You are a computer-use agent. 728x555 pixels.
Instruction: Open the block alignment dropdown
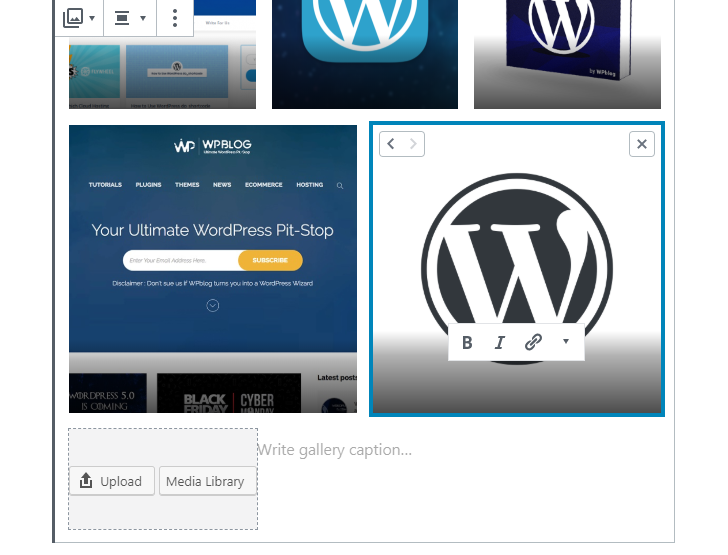point(130,18)
